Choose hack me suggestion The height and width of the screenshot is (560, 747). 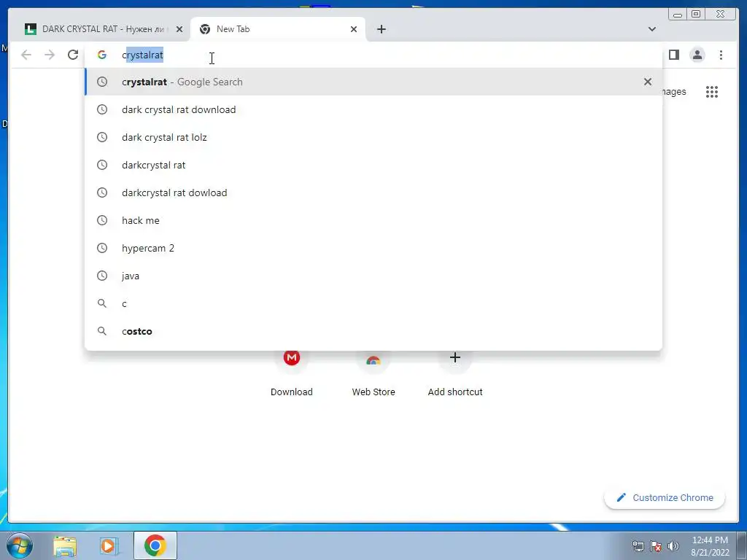point(373,220)
